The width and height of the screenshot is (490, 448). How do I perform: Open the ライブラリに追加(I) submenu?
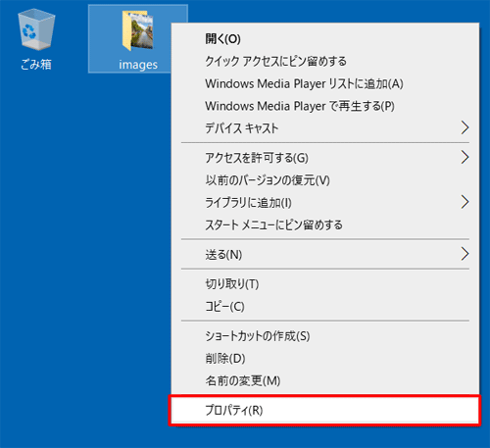coord(325,203)
